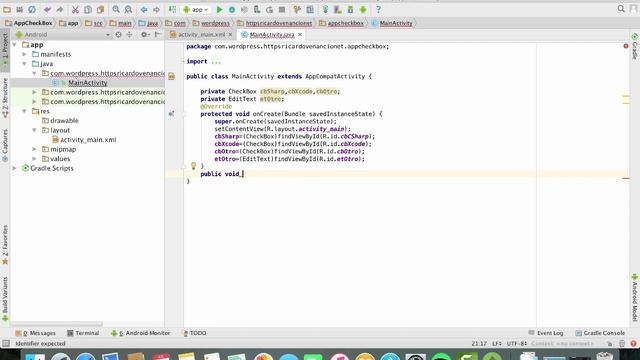The width and height of the screenshot is (640, 360).
Task: Click the Project side tab
Action: tap(5, 50)
